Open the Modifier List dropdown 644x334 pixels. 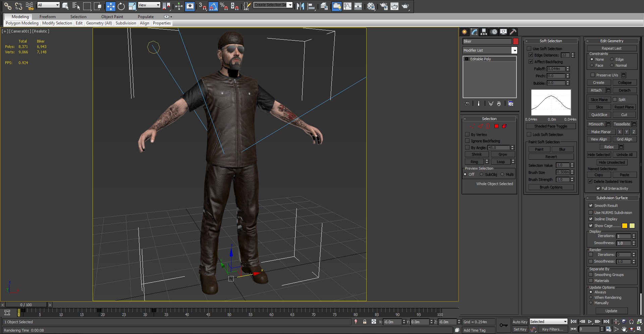click(514, 50)
